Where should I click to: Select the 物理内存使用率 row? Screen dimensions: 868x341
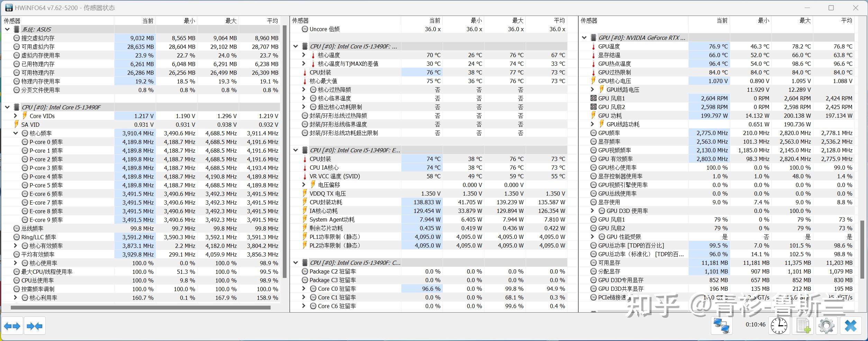[141, 81]
